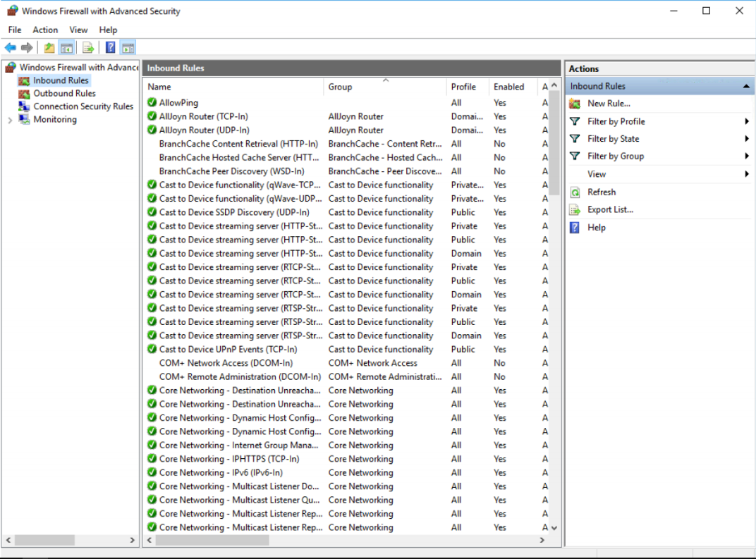Click the console tree horizontal scrollbar thumb

point(44,540)
